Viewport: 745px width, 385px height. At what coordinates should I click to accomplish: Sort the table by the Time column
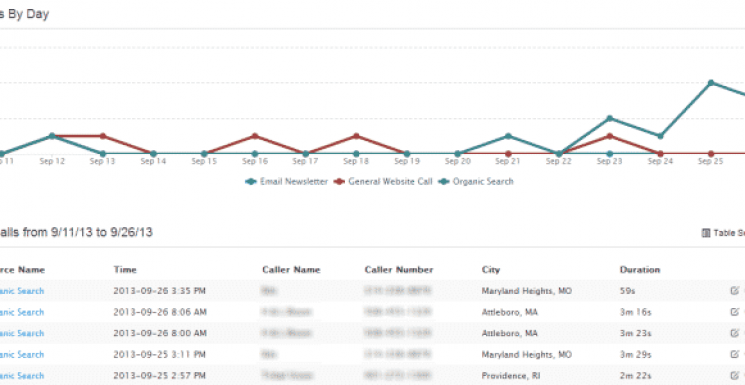pos(125,270)
